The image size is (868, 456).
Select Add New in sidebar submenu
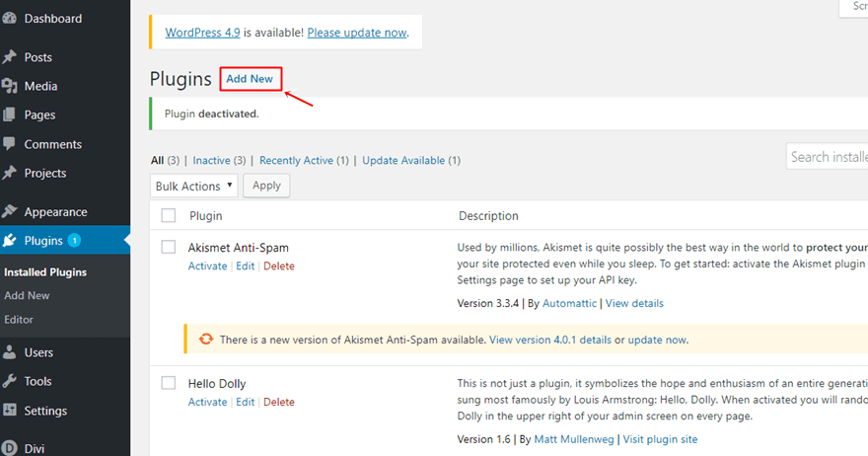pyautogui.click(x=28, y=295)
